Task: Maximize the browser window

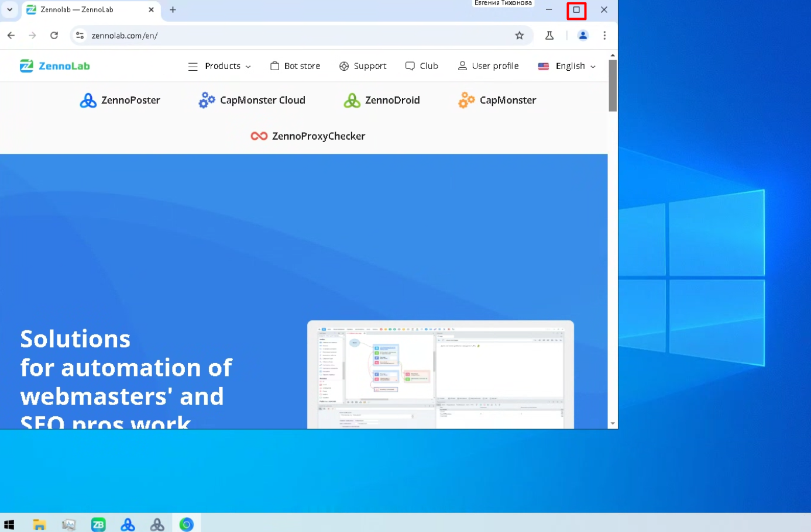Action: coord(576,9)
